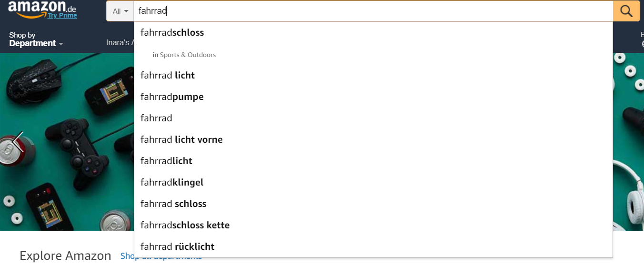
Task: Pick the 'fahrradklingel' suggestion
Action: [x=172, y=182]
